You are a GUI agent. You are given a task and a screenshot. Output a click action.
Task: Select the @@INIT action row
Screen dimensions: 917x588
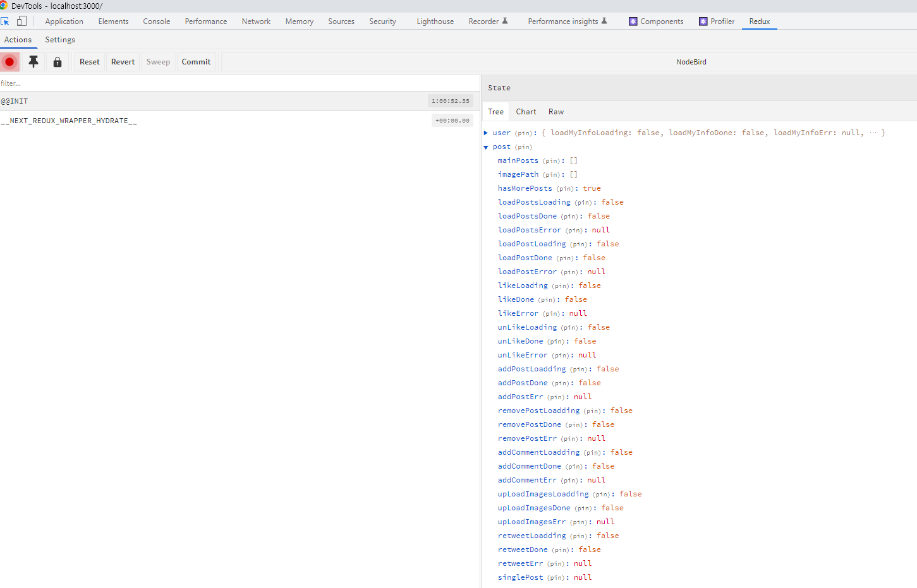click(x=240, y=101)
